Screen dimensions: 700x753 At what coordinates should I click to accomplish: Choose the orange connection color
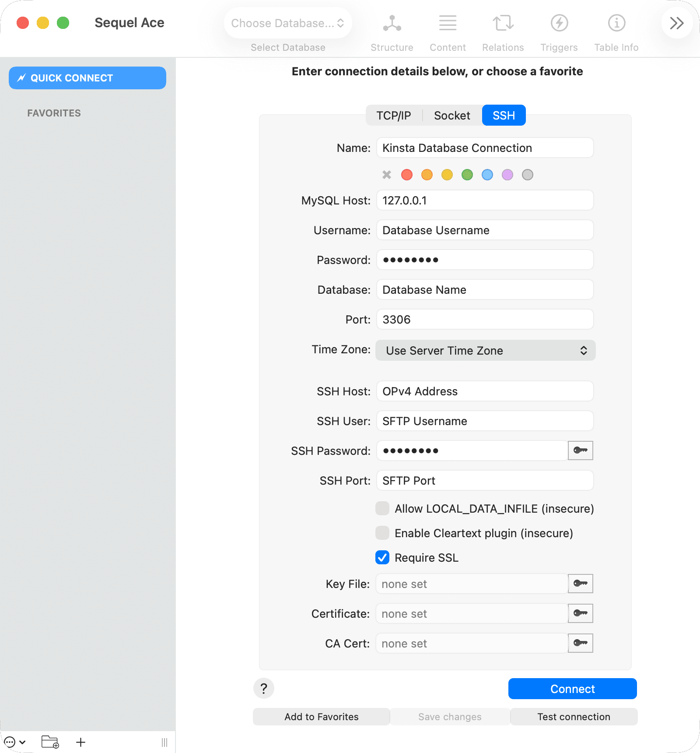pos(427,175)
